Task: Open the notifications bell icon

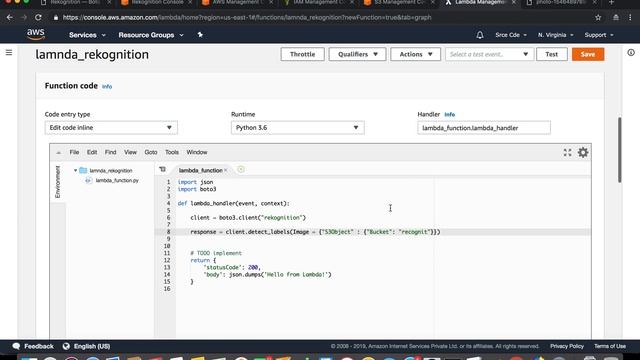Action: (480, 35)
